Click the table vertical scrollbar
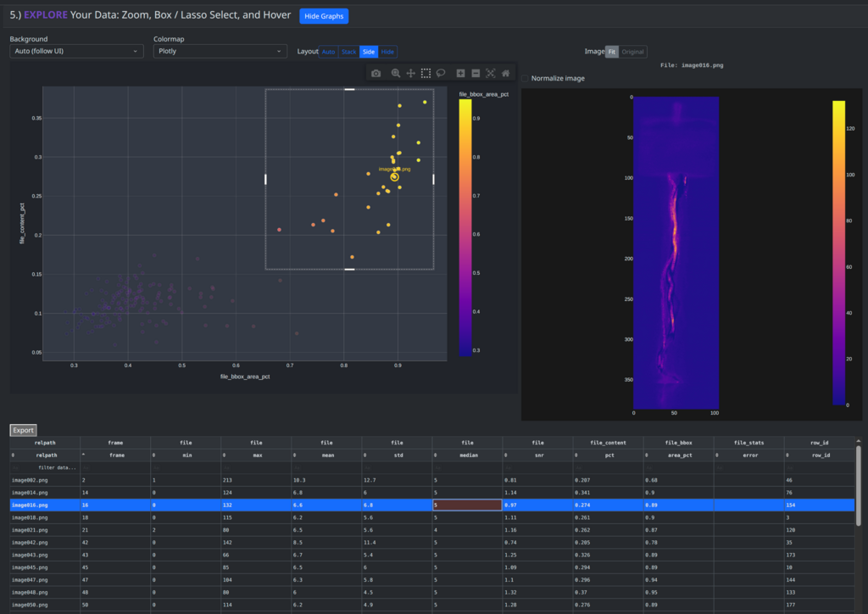This screenshot has height=614, width=868. [x=859, y=486]
